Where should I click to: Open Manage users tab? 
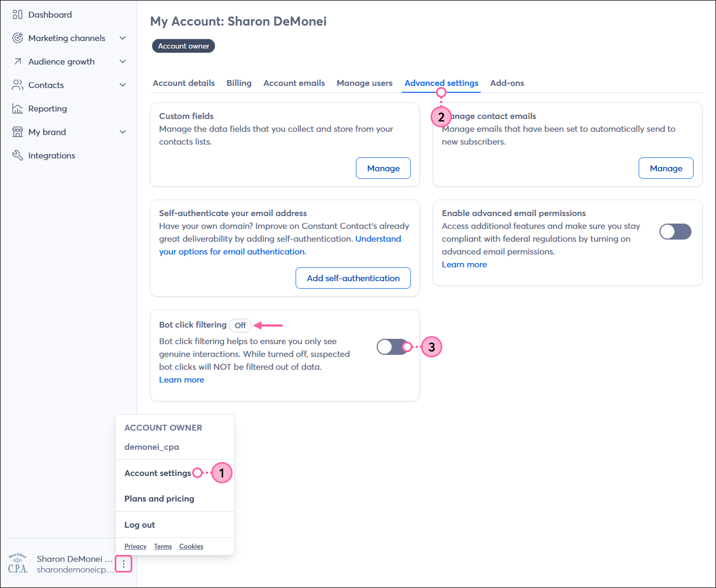point(364,83)
